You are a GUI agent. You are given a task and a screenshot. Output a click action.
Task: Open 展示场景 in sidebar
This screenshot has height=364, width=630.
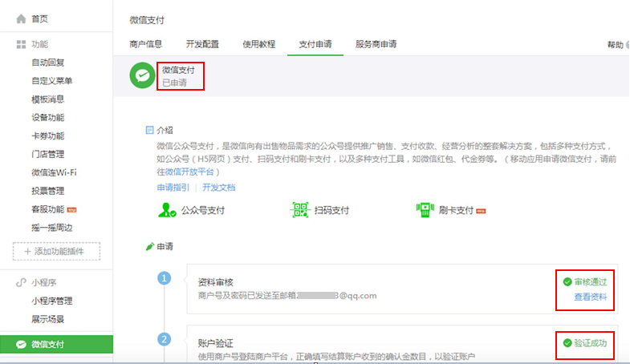pos(48,319)
